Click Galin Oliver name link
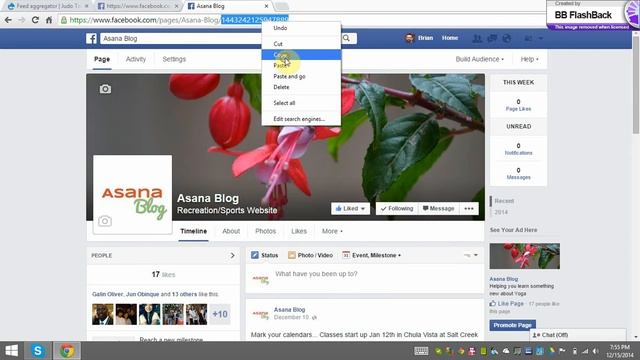The image size is (640, 360). click(107, 294)
